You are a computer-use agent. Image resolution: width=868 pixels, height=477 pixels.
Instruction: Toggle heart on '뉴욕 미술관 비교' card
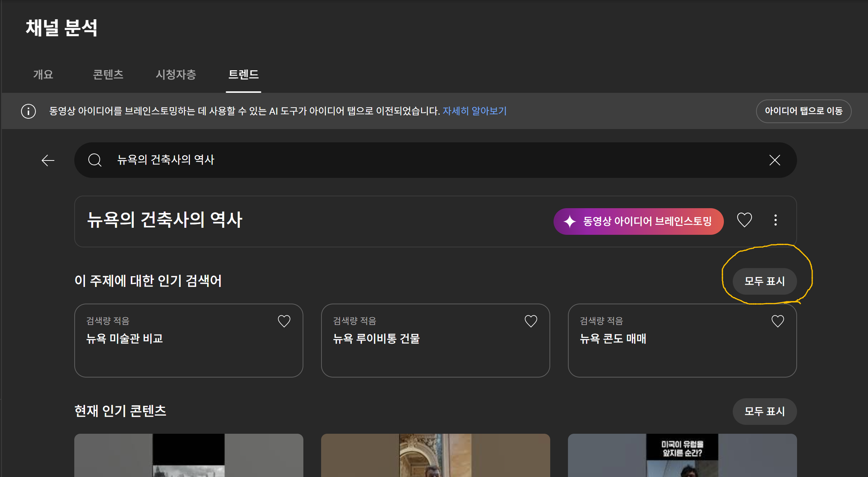click(x=284, y=321)
